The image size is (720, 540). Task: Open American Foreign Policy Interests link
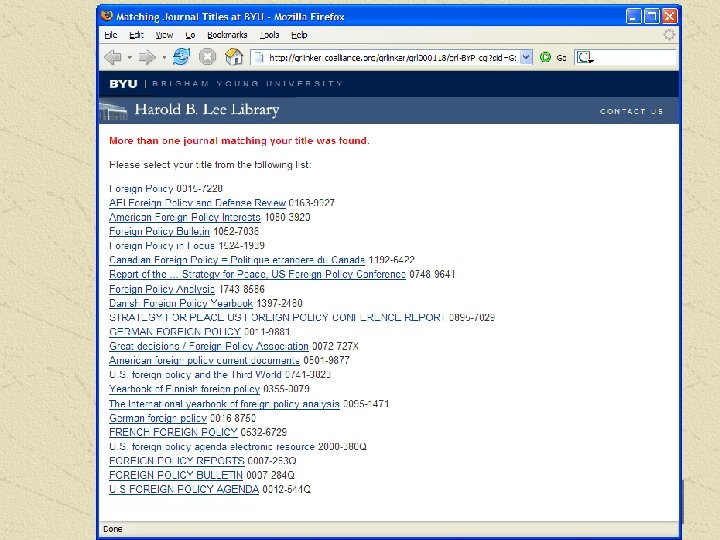[x=185, y=217]
